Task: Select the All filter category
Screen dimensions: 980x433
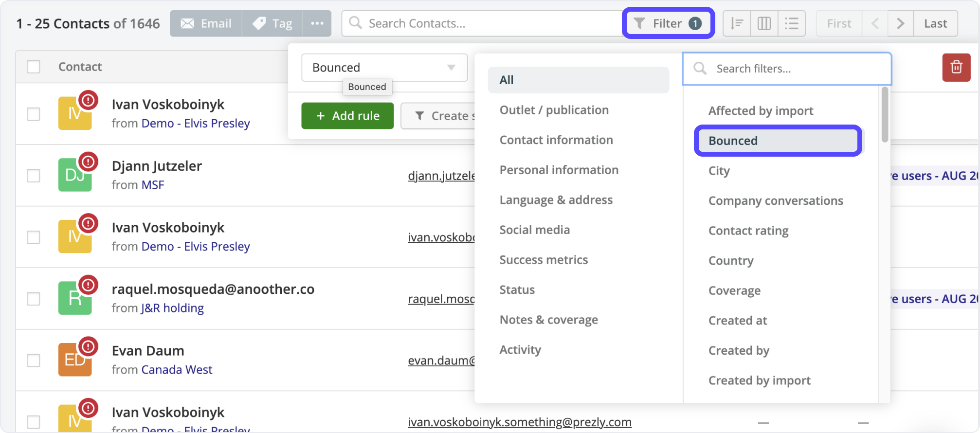Action: click(579, 80)
